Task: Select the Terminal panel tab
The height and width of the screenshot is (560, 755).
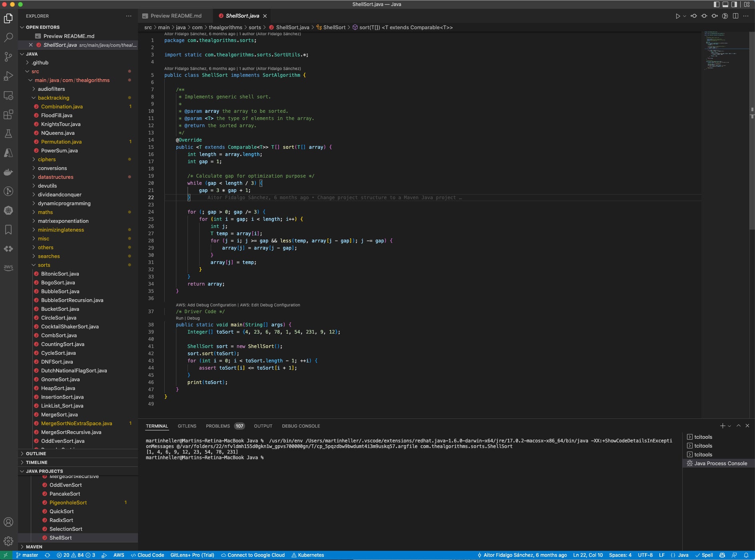Action: tap(157, 426)
